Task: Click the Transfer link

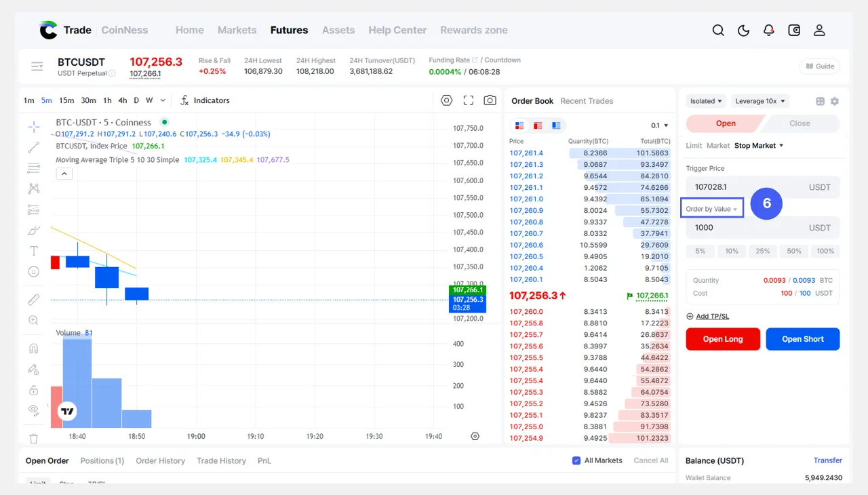Action: tap(827, 460)
